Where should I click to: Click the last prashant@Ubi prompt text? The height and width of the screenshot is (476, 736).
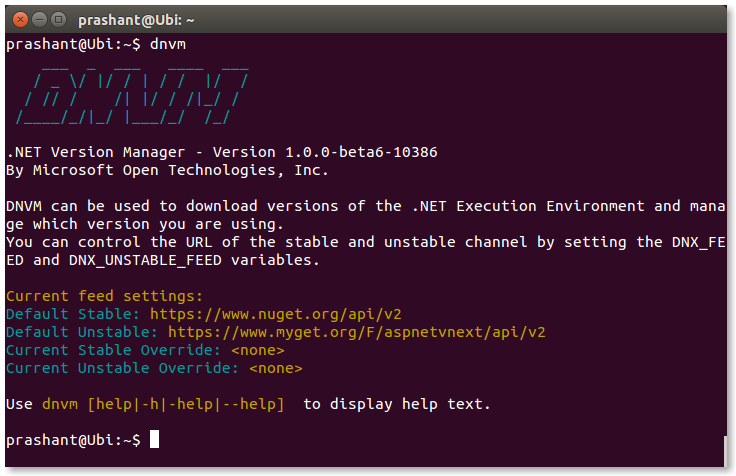pyautogui.click(x=73, y=440)
